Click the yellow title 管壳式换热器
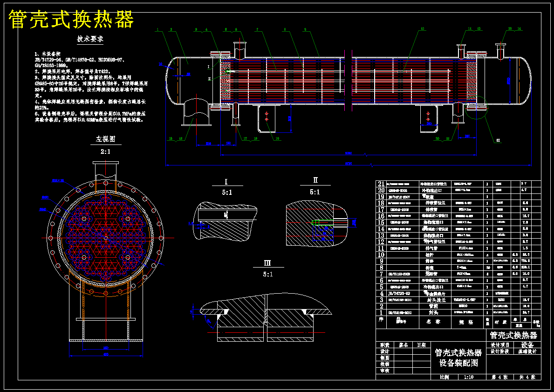The width and height of the screenshot is (554, 392). 71,20
